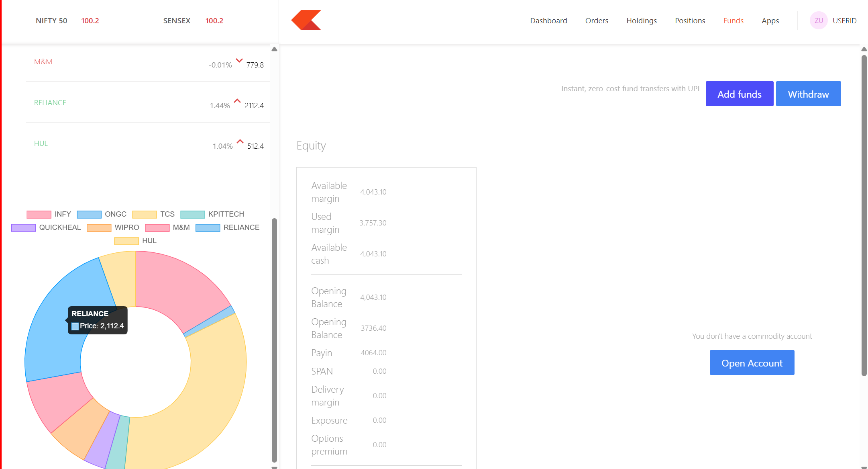The width and height of the screenshot is (868, 469).
Task: Click the watchlist panel scrollbar thumb
Action: coord(274,340)
